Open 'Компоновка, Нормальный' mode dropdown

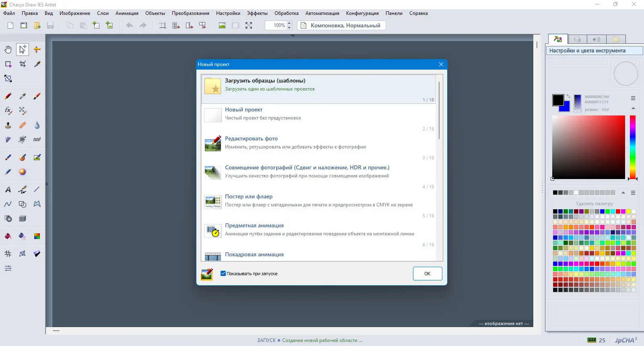341,25
